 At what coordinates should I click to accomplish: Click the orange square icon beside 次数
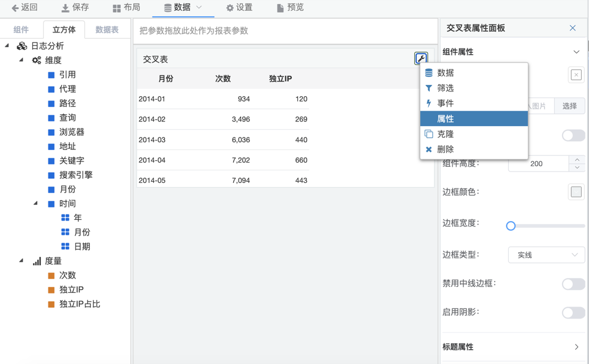tap(51, 276)
